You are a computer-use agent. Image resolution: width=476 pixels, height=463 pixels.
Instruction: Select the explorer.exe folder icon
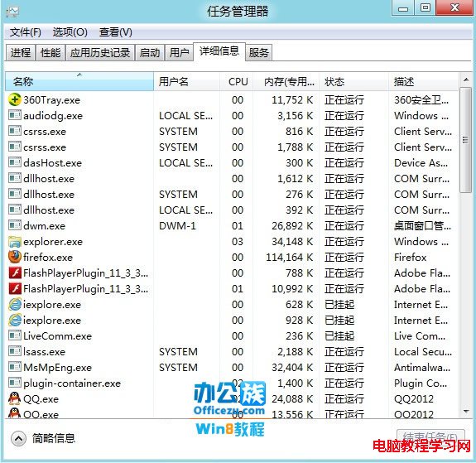[15, 241]
